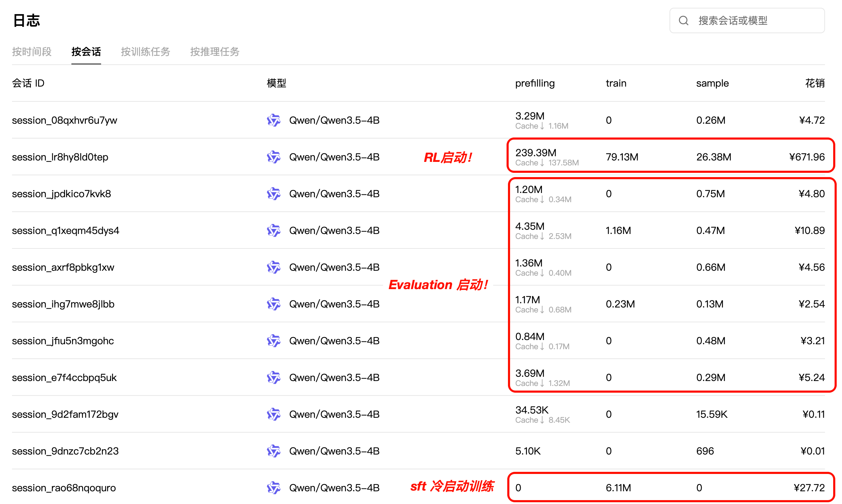Click the Qwen icon in session_9d2fam172bgv row
Image resolution: width=842 pixels, height=504 pixels.
[x=274, y=414]
